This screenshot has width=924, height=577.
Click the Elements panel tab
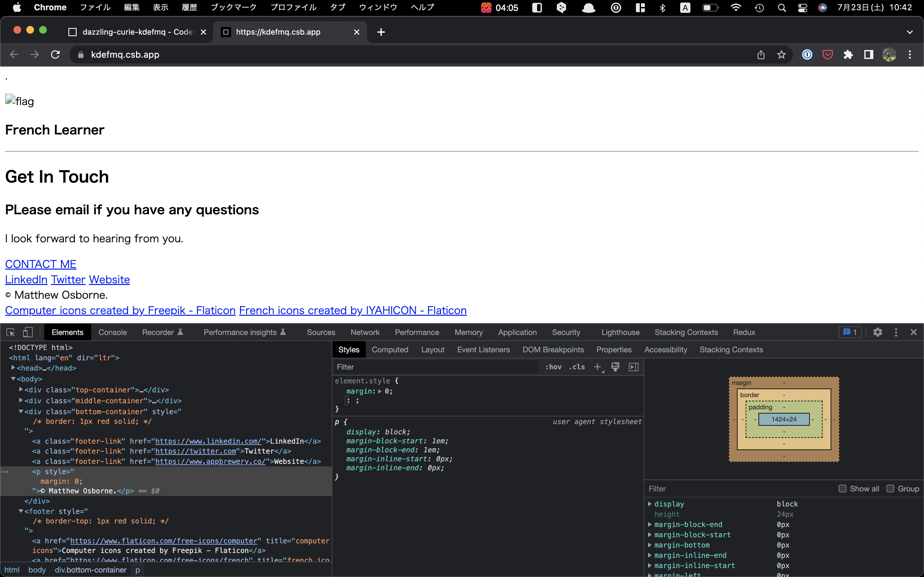pos(67,332)
